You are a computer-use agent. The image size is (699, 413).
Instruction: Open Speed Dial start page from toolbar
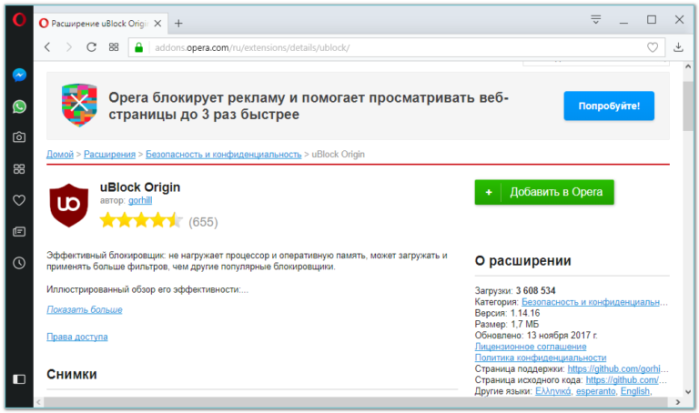pos(114,47)
